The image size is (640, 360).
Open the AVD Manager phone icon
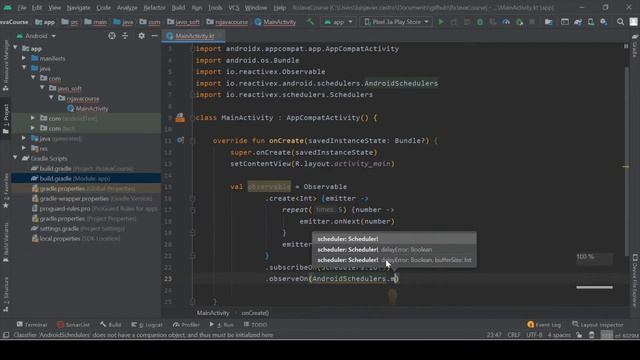(x=591, y=22)
